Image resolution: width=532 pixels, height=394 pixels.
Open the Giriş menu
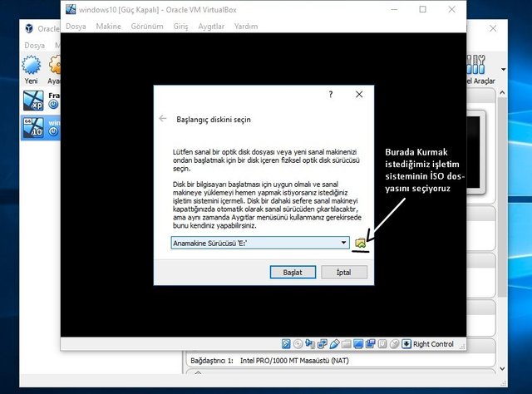coord(180,26)
